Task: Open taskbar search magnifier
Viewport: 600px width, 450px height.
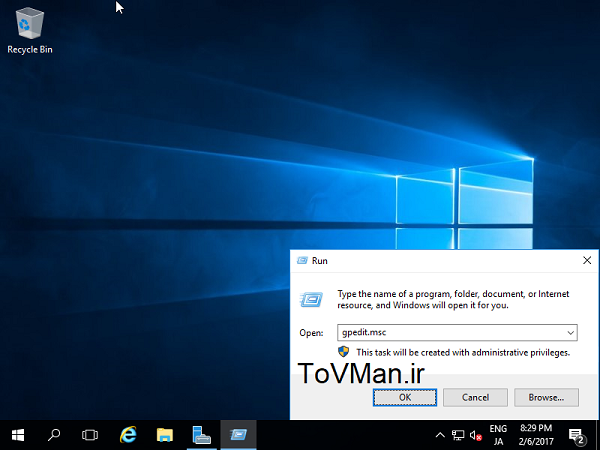Action: pyautogui.click(x=54, y=435)
